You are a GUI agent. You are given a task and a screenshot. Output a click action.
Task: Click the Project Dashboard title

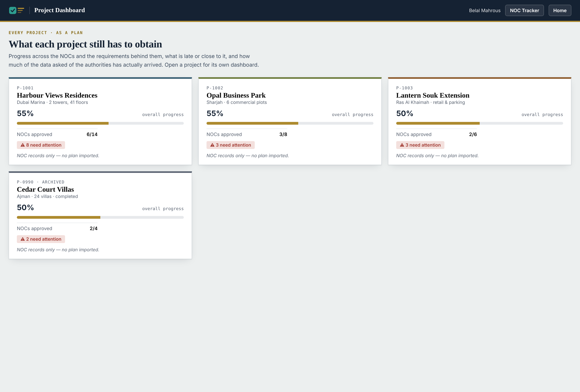click(60, 10)
